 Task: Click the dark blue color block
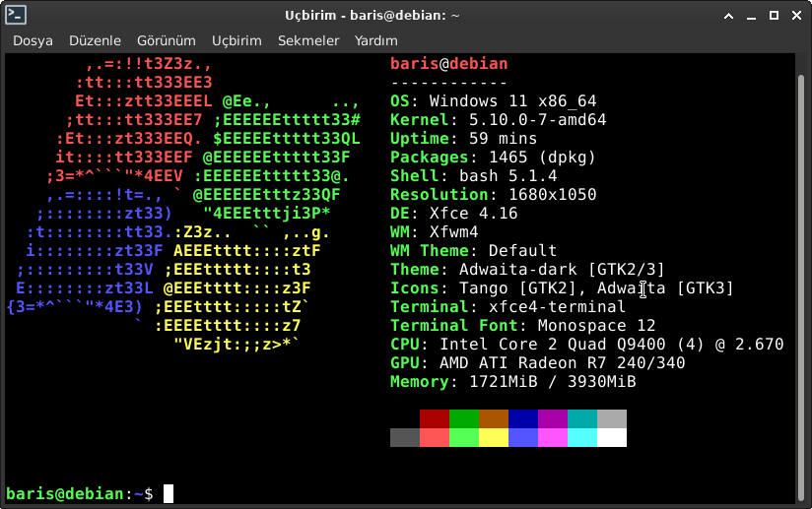point(523,419)
